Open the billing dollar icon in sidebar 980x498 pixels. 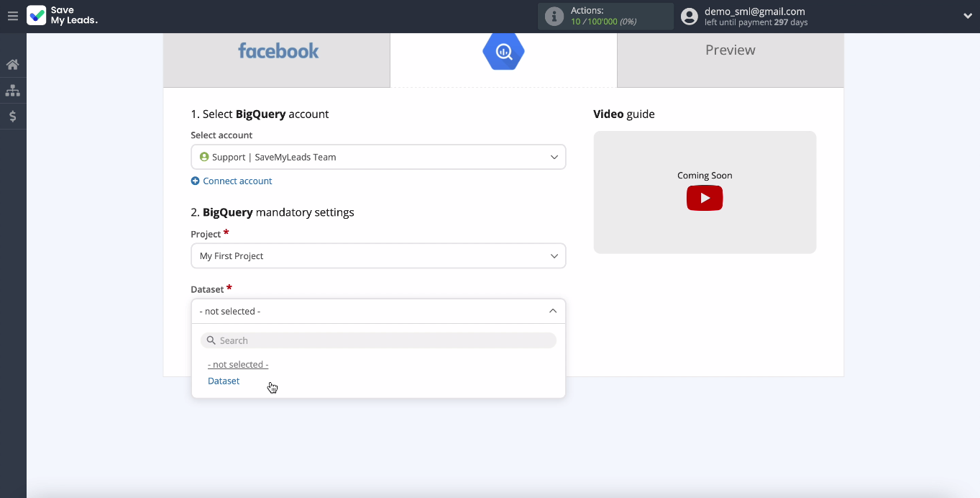[x=13, y=117]
